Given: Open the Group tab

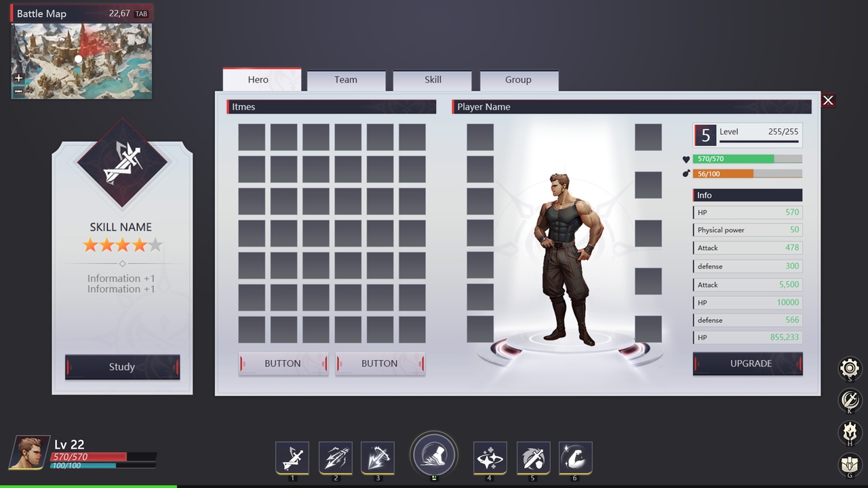Looking at the screenshot, I should tap(519, 80).
